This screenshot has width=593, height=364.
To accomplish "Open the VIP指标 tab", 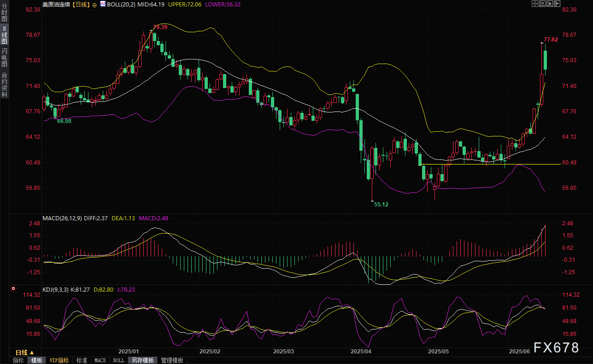I will pyautogui.click(x=59, y=360).
